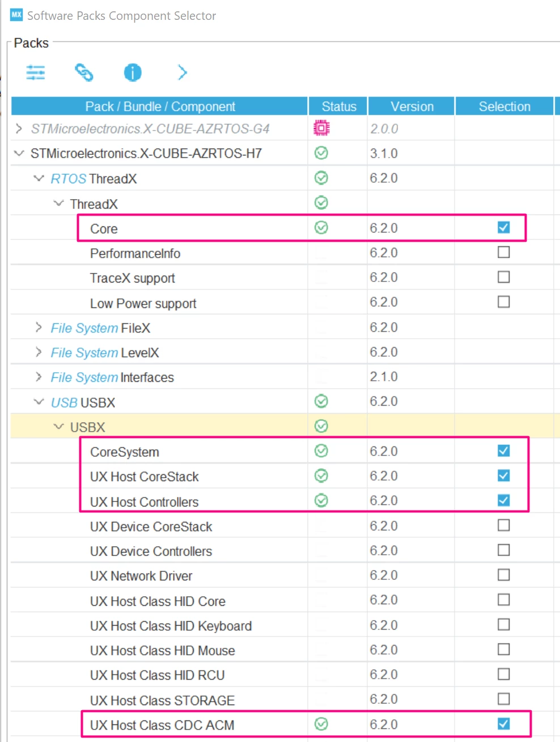Collapse the USB USBX bundle
This screenshot has height=742, width=560.
click(x=39, y=402)
